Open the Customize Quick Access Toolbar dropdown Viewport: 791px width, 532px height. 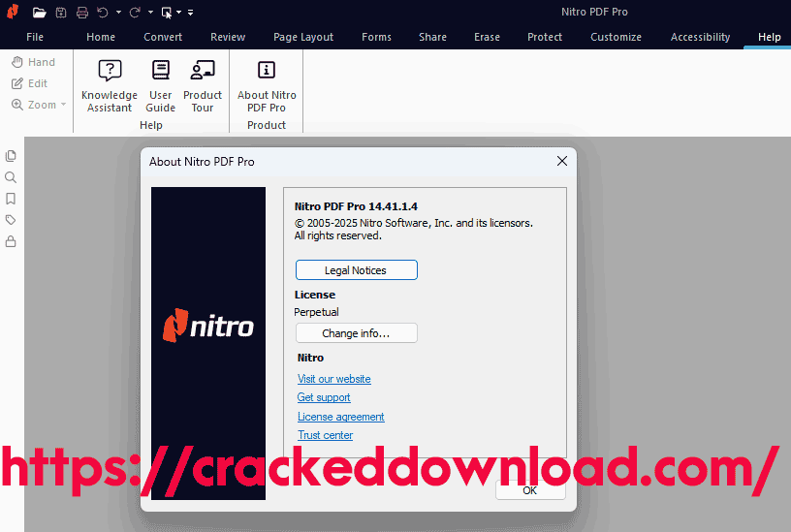pyautogui.click(x=190, y=13)
